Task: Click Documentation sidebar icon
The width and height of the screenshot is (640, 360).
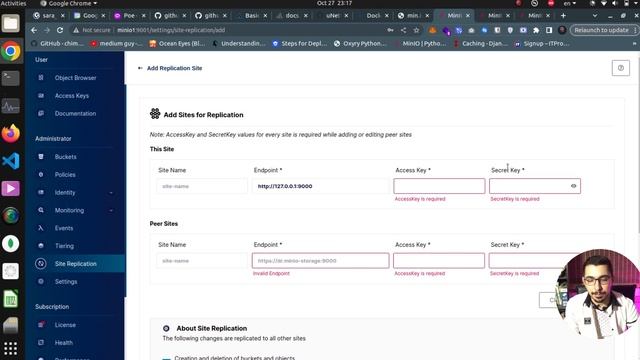Action: 41,113
